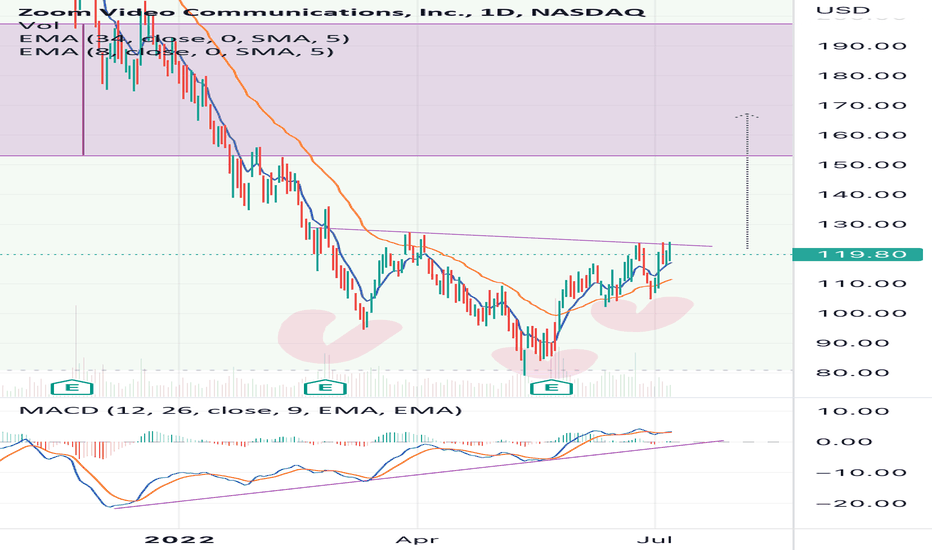Click the 130.00 price scale label
This screenshot has width=932, height=550.
[862, 225]
